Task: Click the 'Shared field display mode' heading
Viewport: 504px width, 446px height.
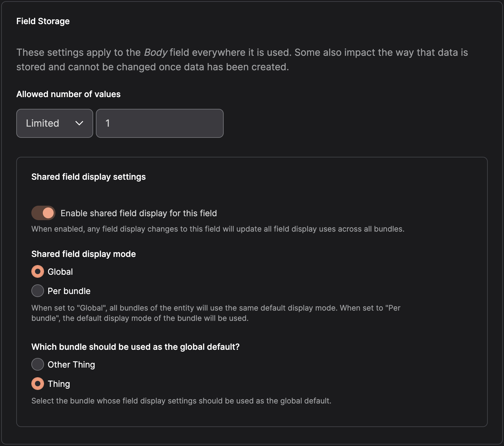Action: [x=83, y=254]
